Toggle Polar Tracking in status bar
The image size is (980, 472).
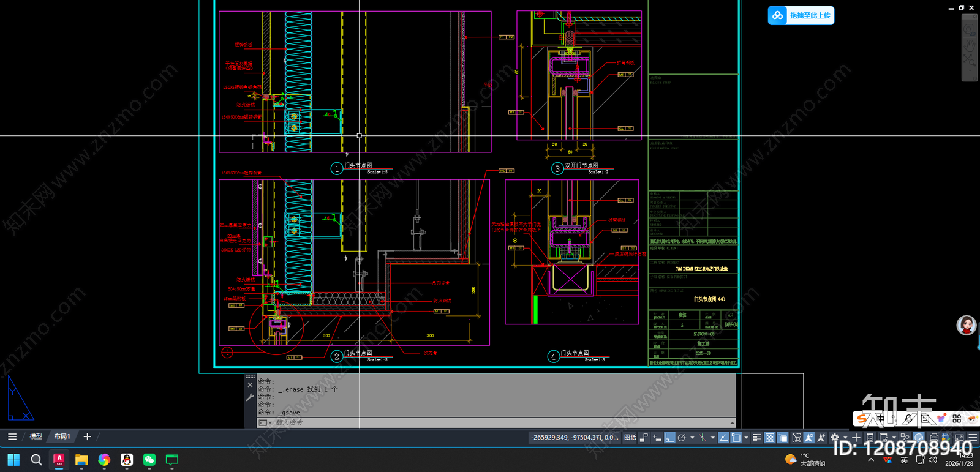click(x=682, y=438)
